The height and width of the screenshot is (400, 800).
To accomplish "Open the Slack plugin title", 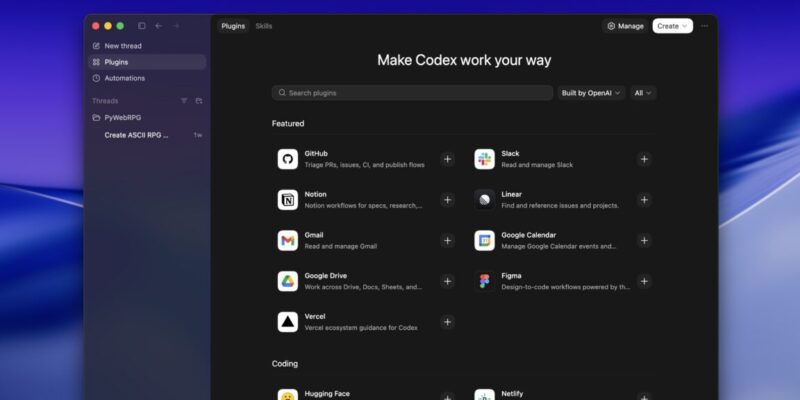I will pos(510,154).
